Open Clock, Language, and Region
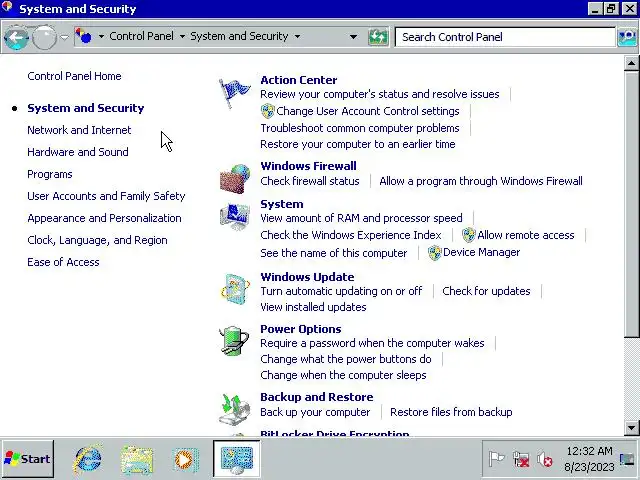Screen dimensions: 640x480 click(x=97, y=240)
